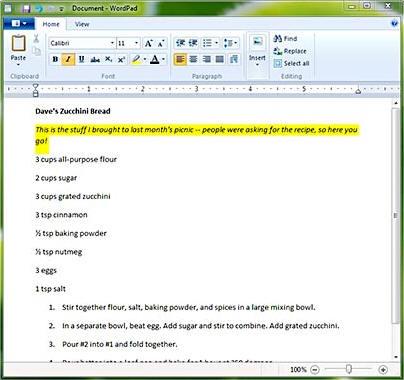Click the Grow font icon
The width and height of the screenshot is (404, 380).
[x=148, y=43]
